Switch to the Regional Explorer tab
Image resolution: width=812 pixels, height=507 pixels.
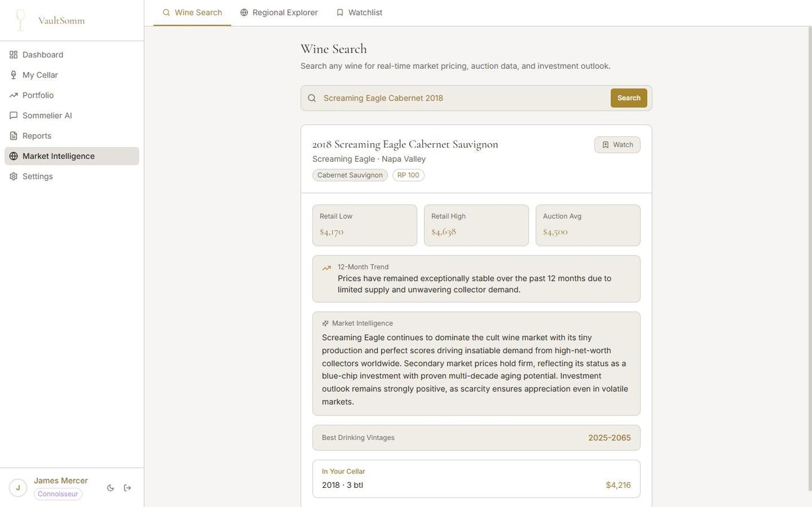coord(279,13)
